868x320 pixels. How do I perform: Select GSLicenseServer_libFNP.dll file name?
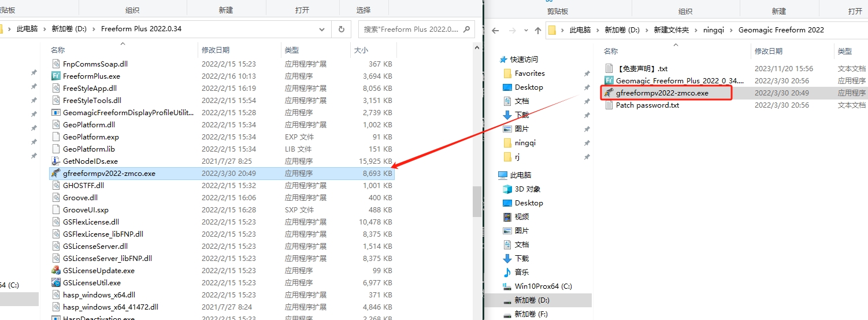tap(107, 258)
